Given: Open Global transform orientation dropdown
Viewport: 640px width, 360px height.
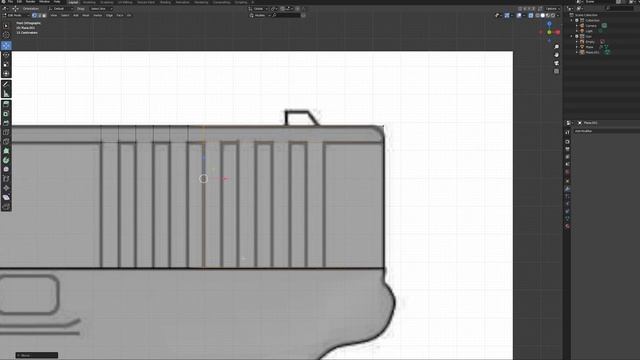Looking at the screenshot, I should [259, 9].
